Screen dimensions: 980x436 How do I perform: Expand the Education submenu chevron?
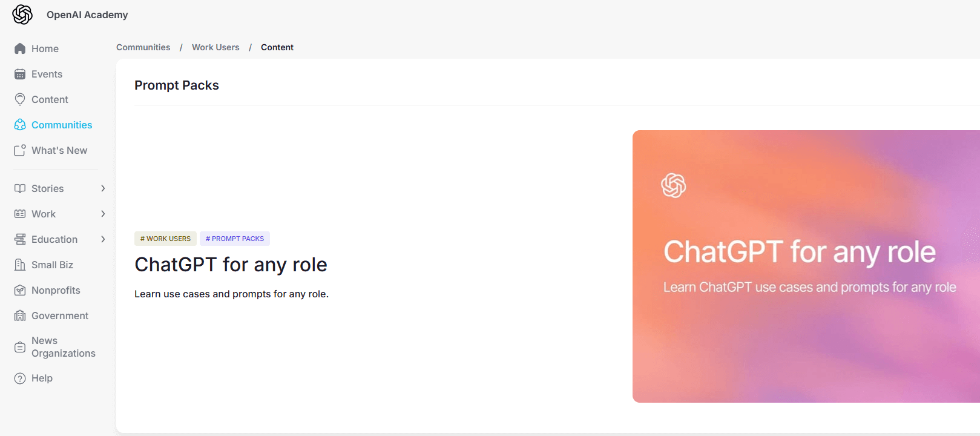pos(103,239)
